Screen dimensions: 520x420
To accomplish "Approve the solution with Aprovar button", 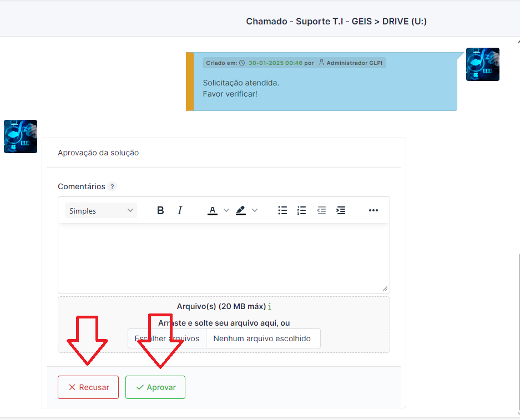I will point(155,387).
